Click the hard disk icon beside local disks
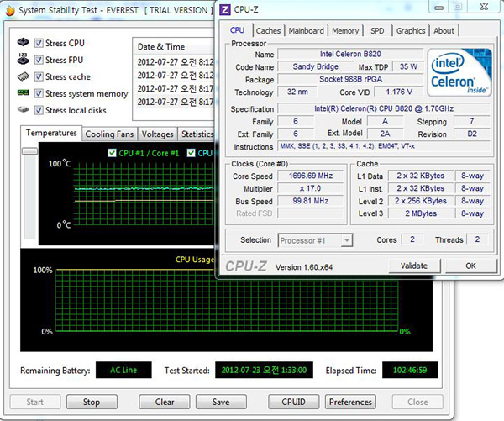 click(24, 110)
